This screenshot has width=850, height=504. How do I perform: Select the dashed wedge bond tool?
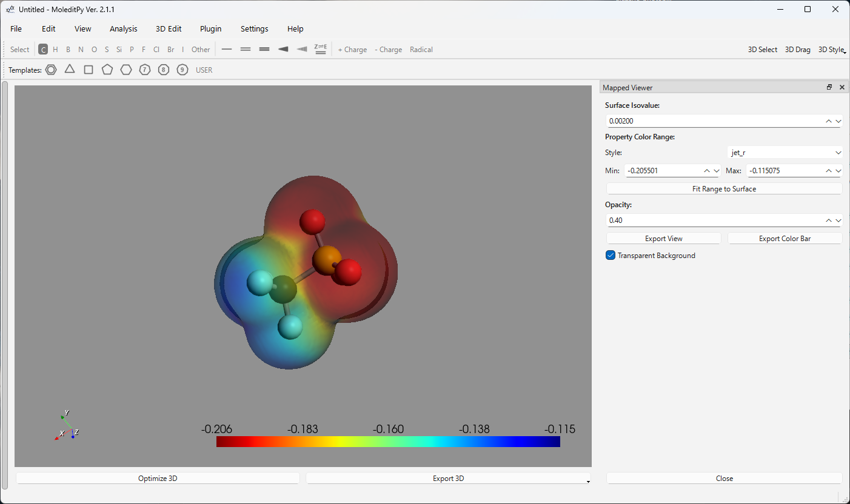(302, 49)
